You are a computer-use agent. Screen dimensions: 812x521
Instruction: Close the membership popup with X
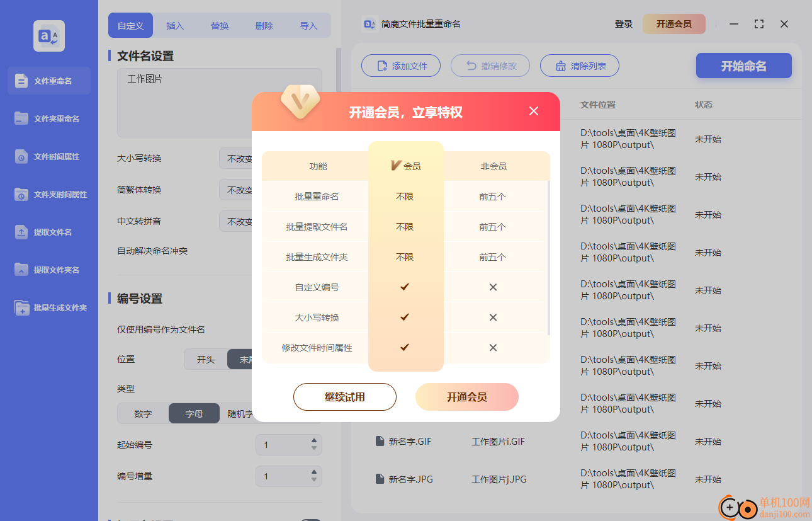click(534, 111)
